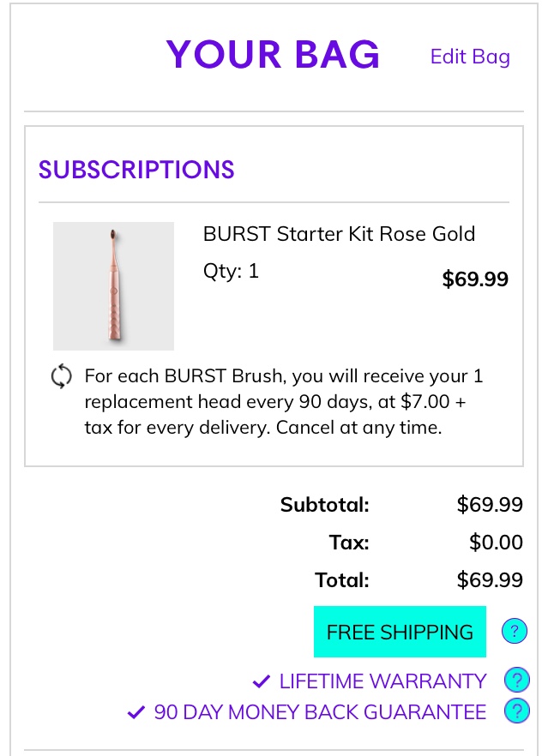Click the money back guarantee help icon
Viewport: 554px width, 756px height.
(517, 711)
